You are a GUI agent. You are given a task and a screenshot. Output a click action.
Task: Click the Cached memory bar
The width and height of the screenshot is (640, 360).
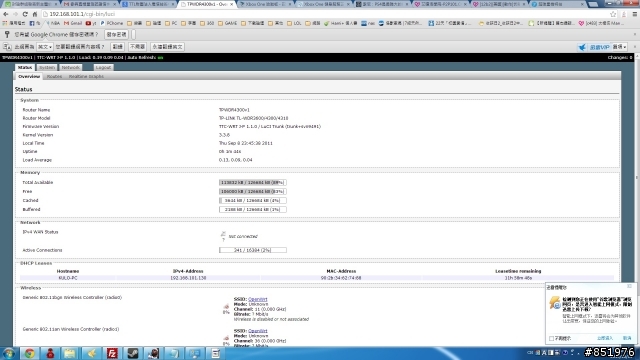[253, 200]
